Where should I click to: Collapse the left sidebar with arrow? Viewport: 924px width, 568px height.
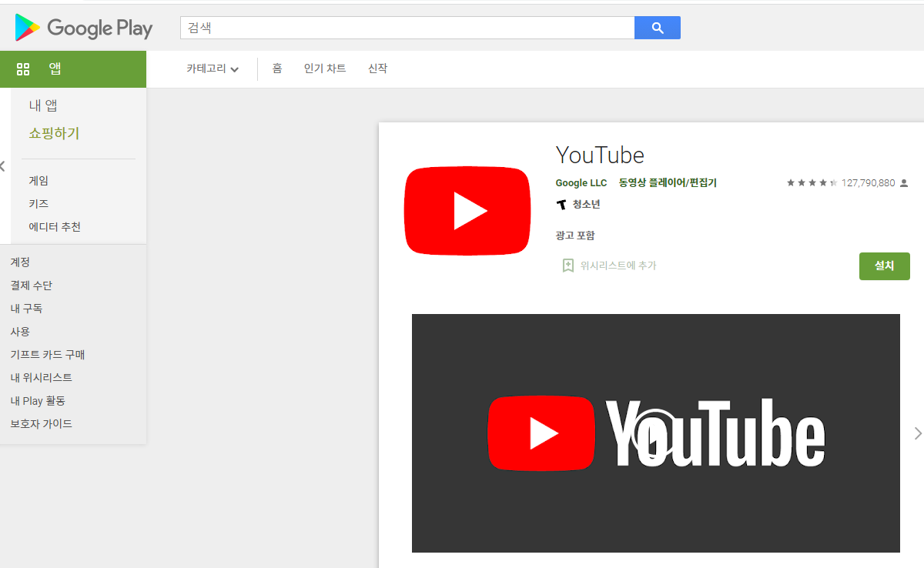[2, 165]
